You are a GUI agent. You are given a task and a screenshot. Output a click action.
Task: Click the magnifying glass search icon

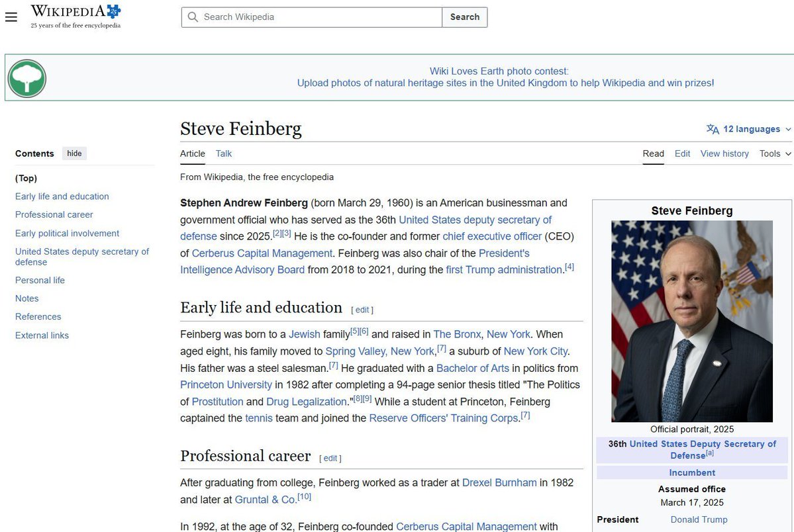pos(193,17)
